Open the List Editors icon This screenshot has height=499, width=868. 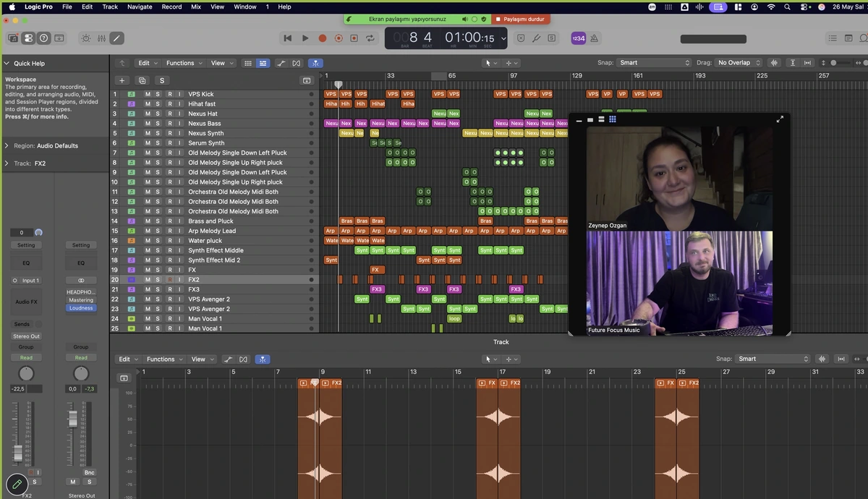[831, 38]
